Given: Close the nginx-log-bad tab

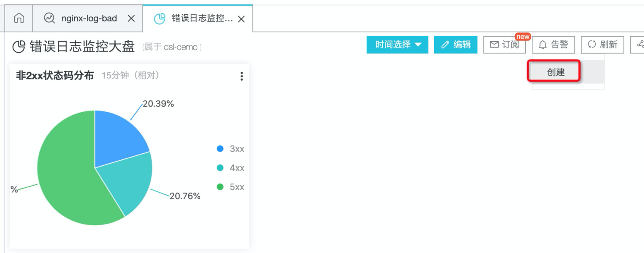Looking at the screenshot, I should [132, 19].
